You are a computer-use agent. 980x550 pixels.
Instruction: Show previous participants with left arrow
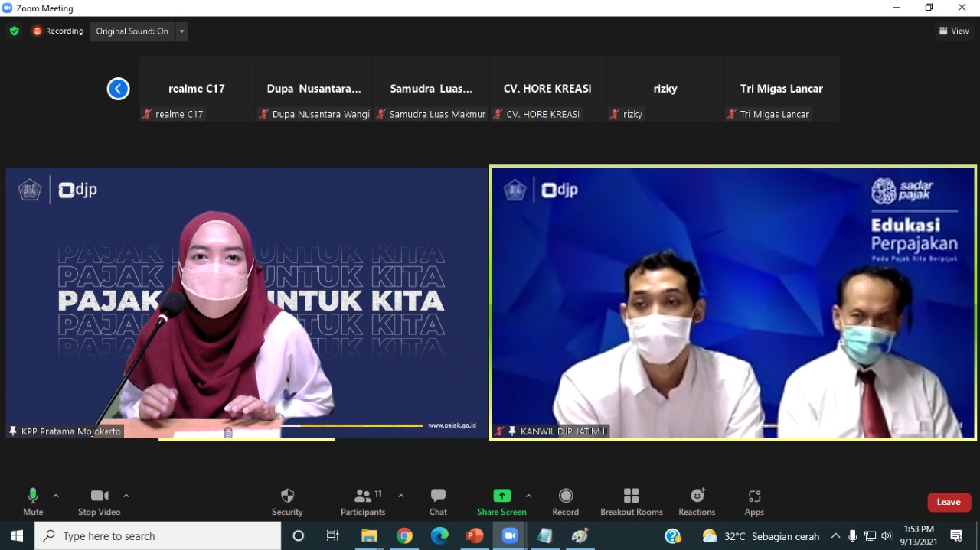point(118,89)
